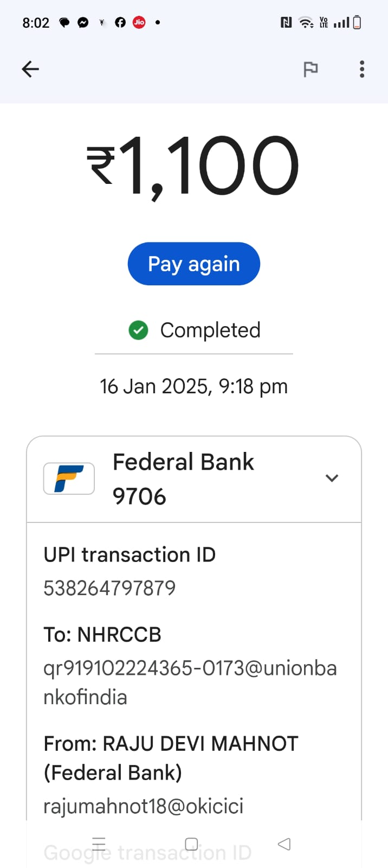388x868 pixels.
Task: Select the rajumahnot18@okicici sender UPI ID
Action: tap(143, 806)
